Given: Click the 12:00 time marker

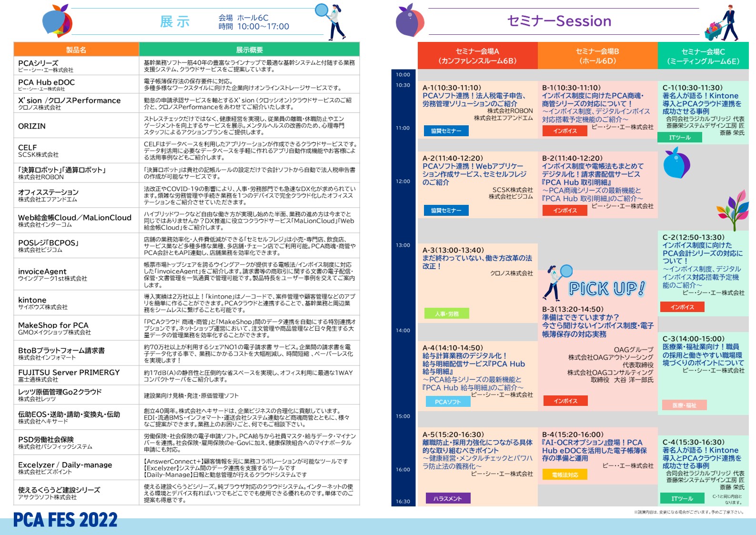Looking at the screenshot, I should [x=403, y=181].
